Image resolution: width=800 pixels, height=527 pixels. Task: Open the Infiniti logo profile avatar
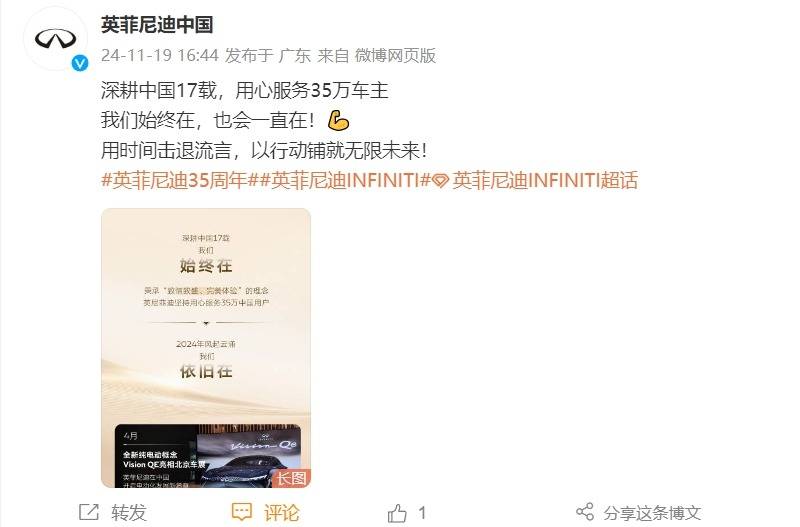point(55,39)
